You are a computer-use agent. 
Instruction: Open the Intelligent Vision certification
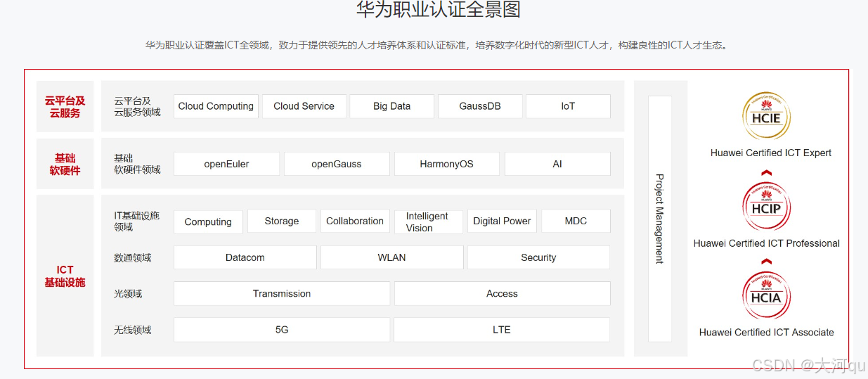429,221
